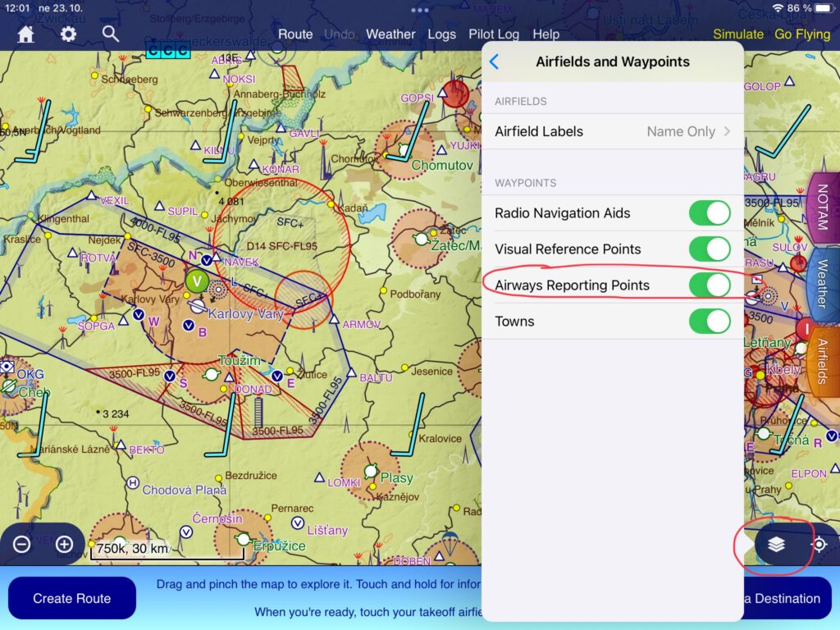840x630 pixels.
Task: Open the Weather side tab
Action: 822,285
